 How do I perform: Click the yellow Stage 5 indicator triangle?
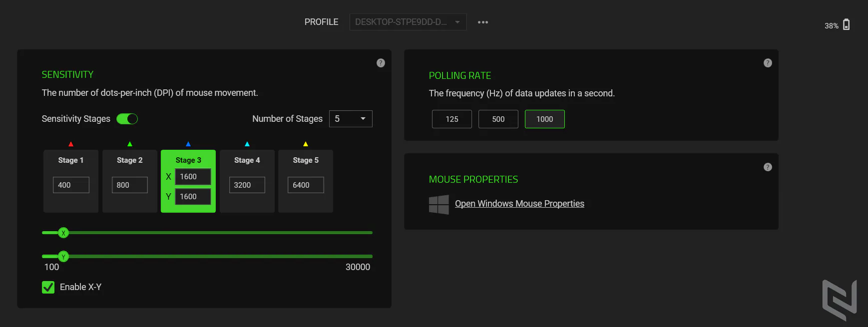click(306, 144)
